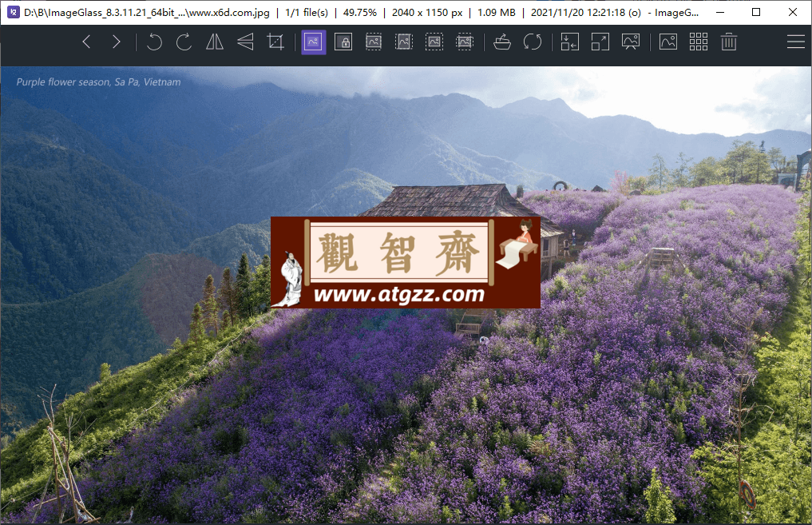Toggle checkerboard background grid
This screenshot has height=525, width=812.
(699, 42)
